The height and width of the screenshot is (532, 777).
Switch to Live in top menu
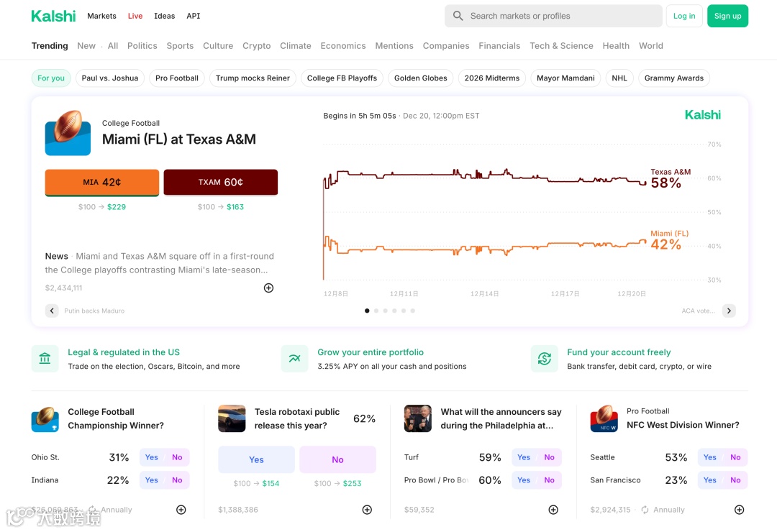[135, 16]
